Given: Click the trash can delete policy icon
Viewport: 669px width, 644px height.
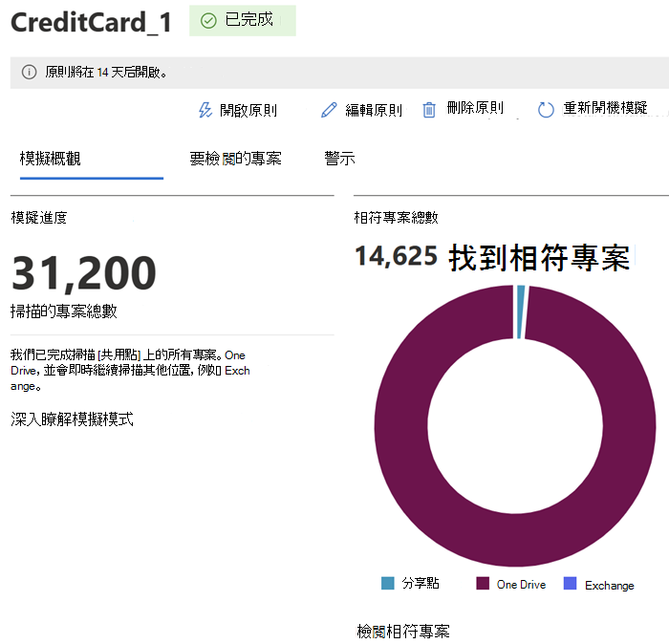Looking at the screenshot, I should point(429,110).
